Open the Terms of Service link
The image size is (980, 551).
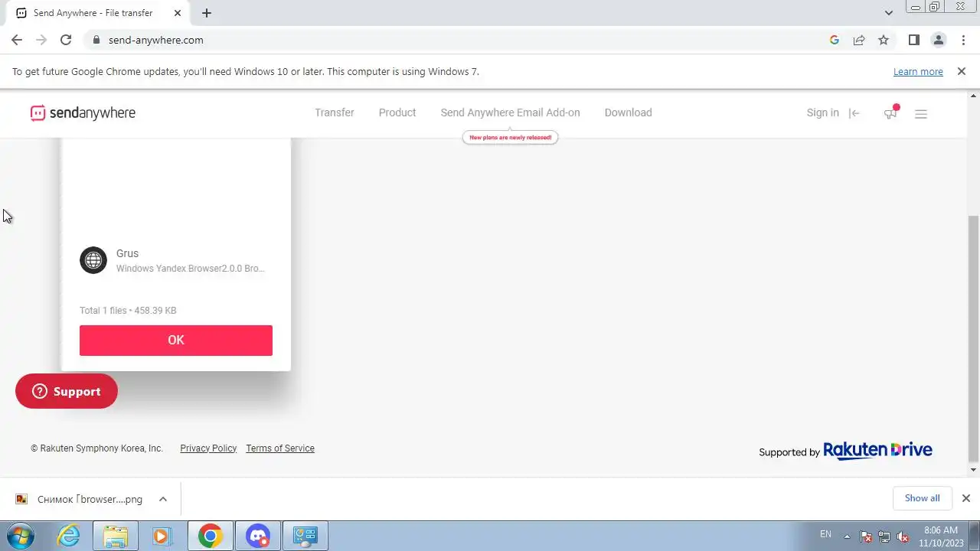(280, 448)
